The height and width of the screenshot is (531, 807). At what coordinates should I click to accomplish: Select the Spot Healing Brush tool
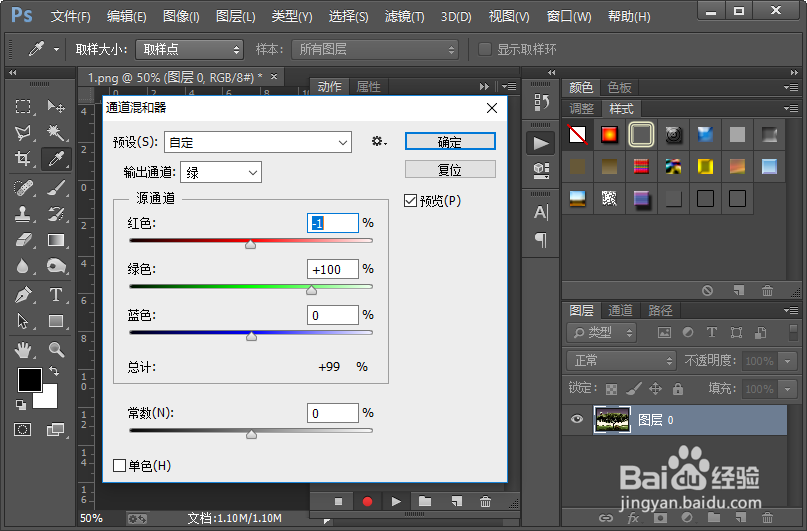tap(23, 187)
